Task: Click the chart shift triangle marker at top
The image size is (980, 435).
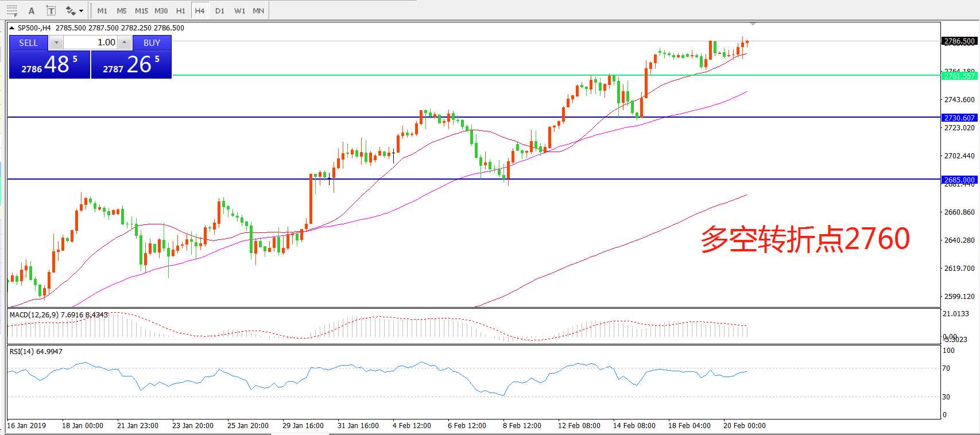Action: click(x=753, y=24)
